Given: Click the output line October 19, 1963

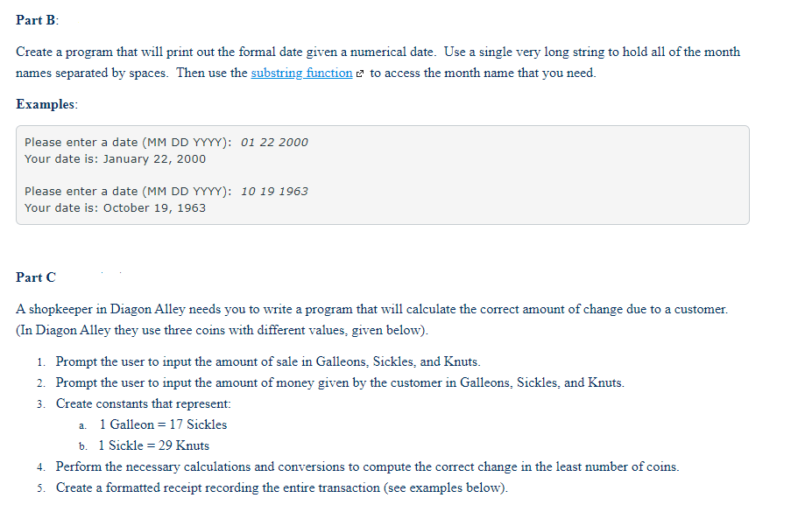Looking at the screenshot, I should click(x=115, y=208).
